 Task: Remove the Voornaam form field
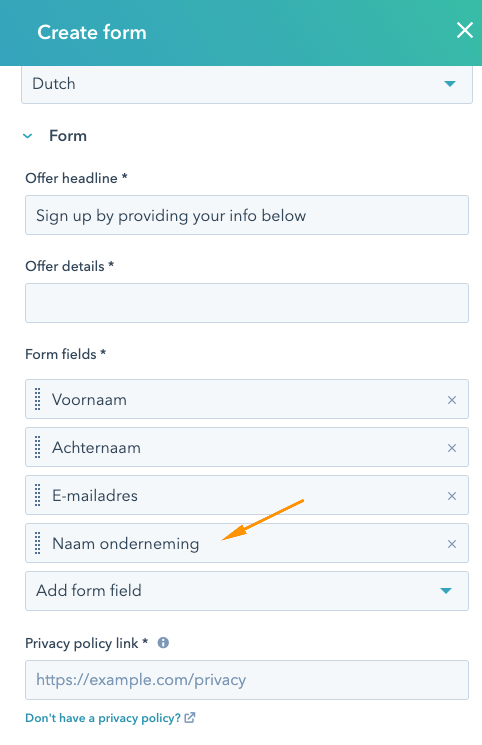pos(452,400)
